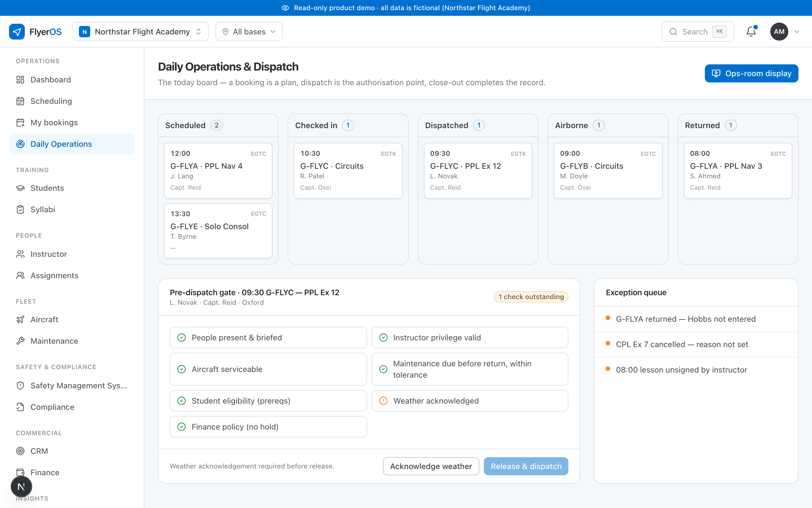
Task: Open CPL Ex 7 cancelled exception
Action: tap(696, 344)
